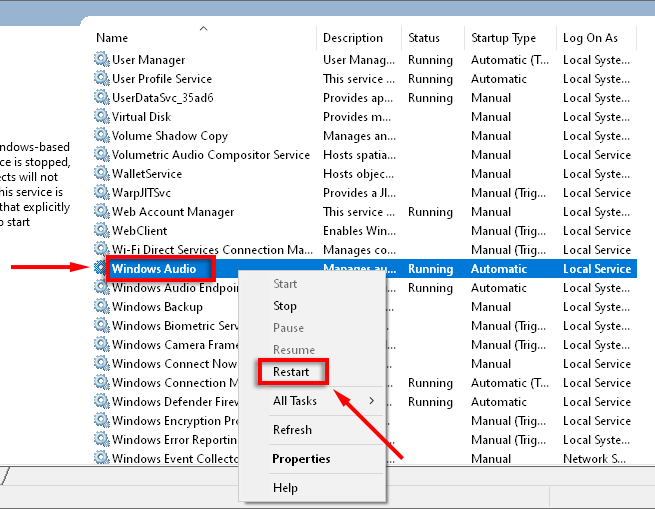Screen dimensions: 655x509
Task: Select the Windows Backup service name
Action: (x=157, y=307)
